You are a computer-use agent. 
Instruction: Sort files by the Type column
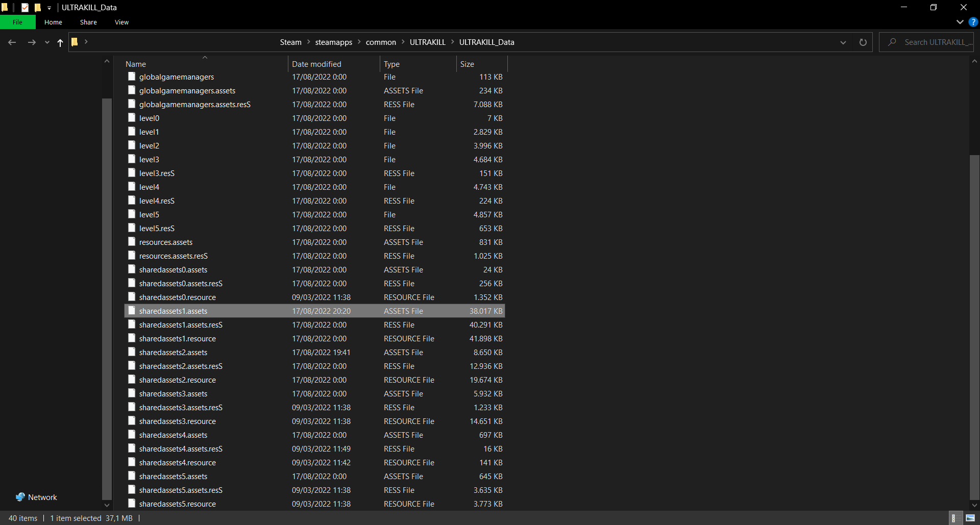[418, 64]
